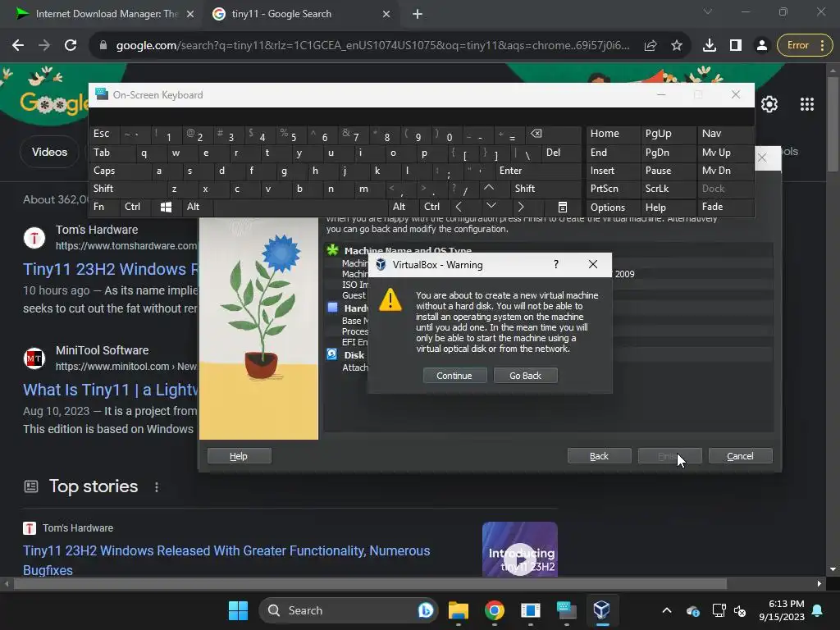Image resolution: width=840 pixels, height=630 pixels.
Task: Reload the current page
Action: (71, 46)
